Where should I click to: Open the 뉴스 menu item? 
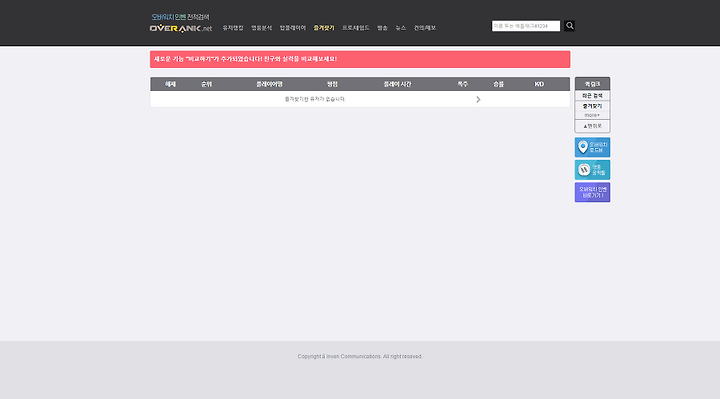(400, 28)
